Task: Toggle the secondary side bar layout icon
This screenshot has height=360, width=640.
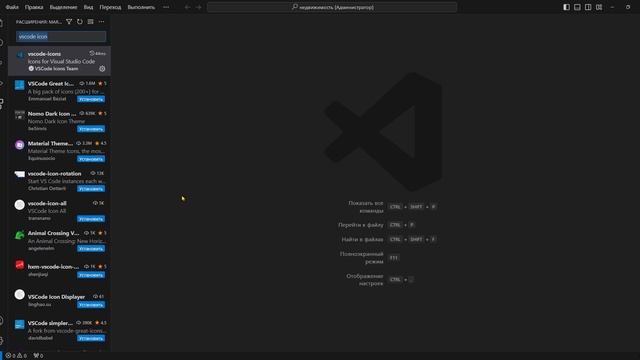Action: 588,7
